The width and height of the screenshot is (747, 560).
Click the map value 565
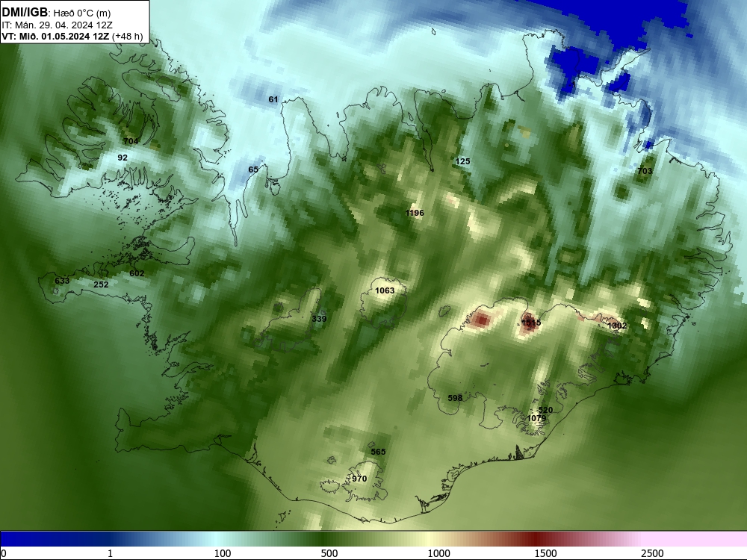coord(378,452)
